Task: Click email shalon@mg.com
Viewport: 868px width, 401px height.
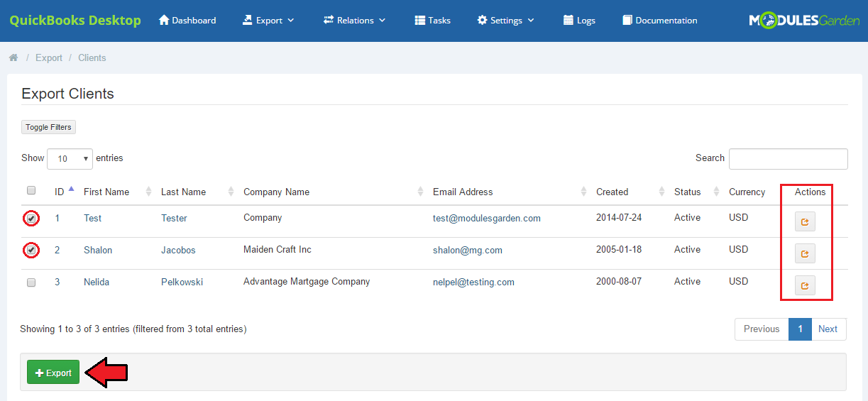Action: pyautogui.click(x=468, y=250)
